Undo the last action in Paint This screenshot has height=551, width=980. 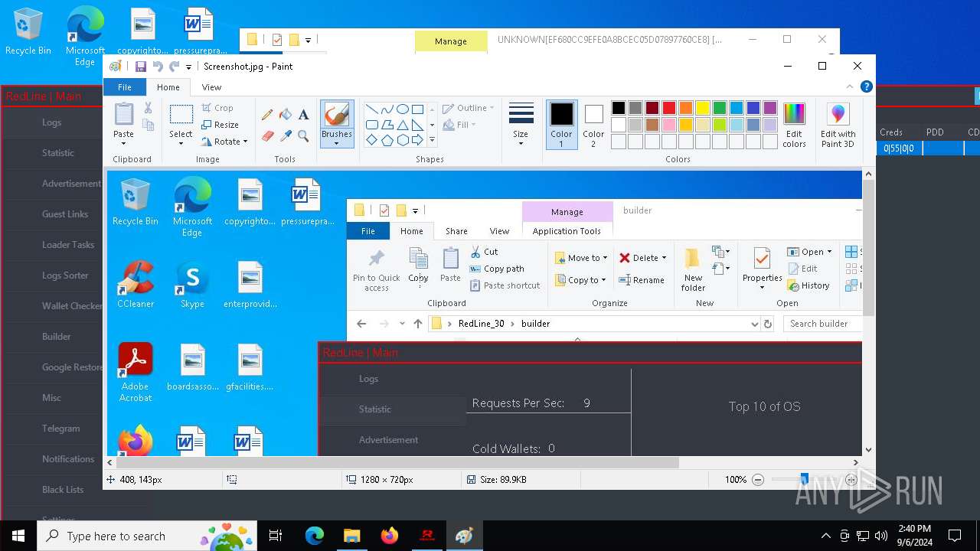point(158,67)
